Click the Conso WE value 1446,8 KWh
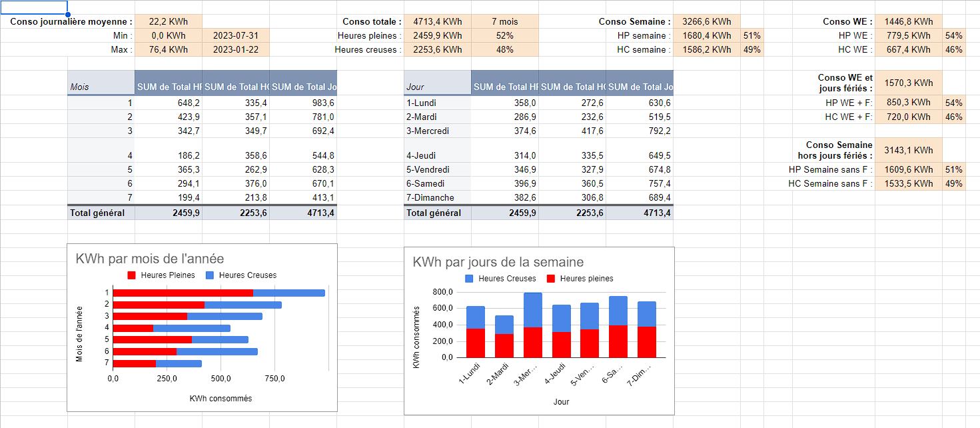The width and height of the screenshot is (980, 428). tap(908, 22)
